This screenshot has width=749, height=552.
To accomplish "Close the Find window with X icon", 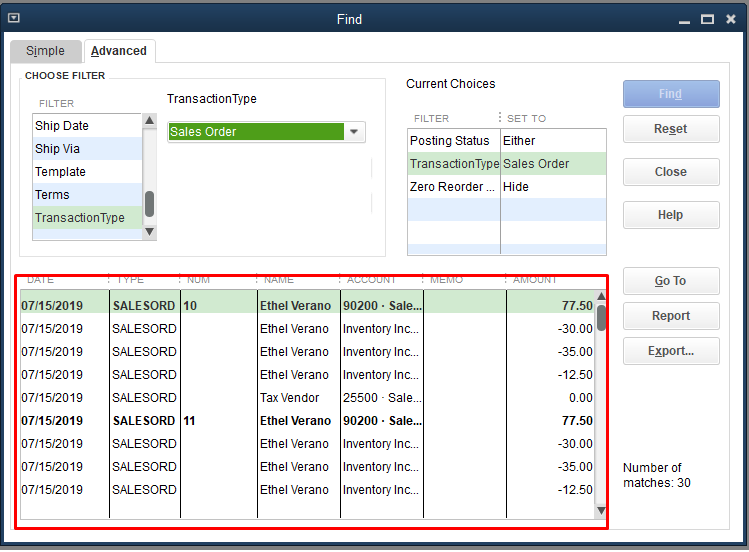I will (x=730, y=19).
